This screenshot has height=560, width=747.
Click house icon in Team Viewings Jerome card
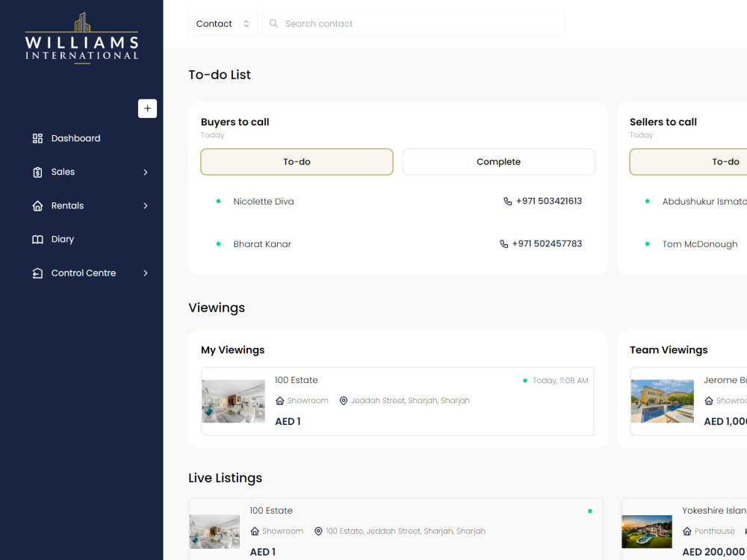(x=708, y=400)
